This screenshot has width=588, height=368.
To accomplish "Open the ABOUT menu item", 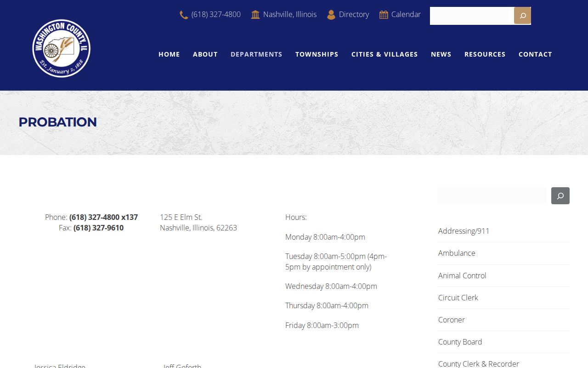I will coord(205,54).
